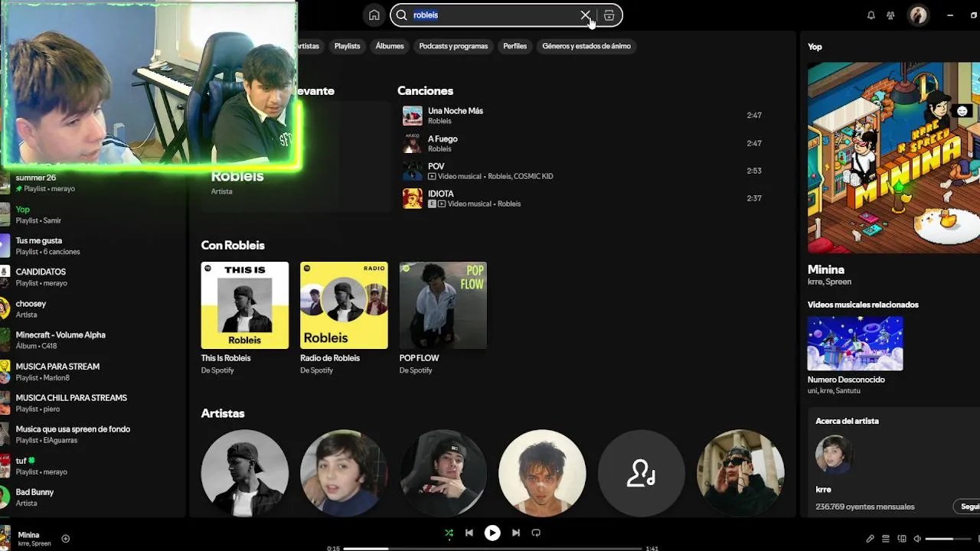Open Friends Activity icon in top bar
This screenshot has width=980, height=551.
890,15
